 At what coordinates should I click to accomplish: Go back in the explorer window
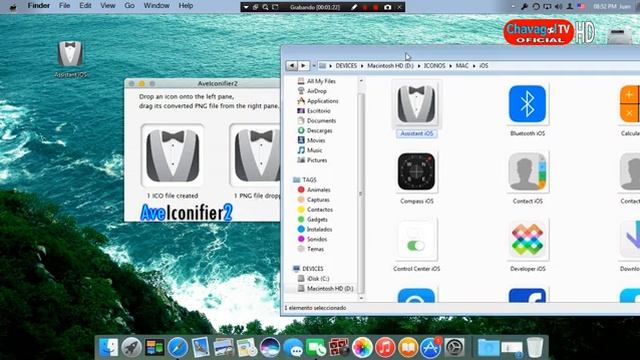click(291, 65)
